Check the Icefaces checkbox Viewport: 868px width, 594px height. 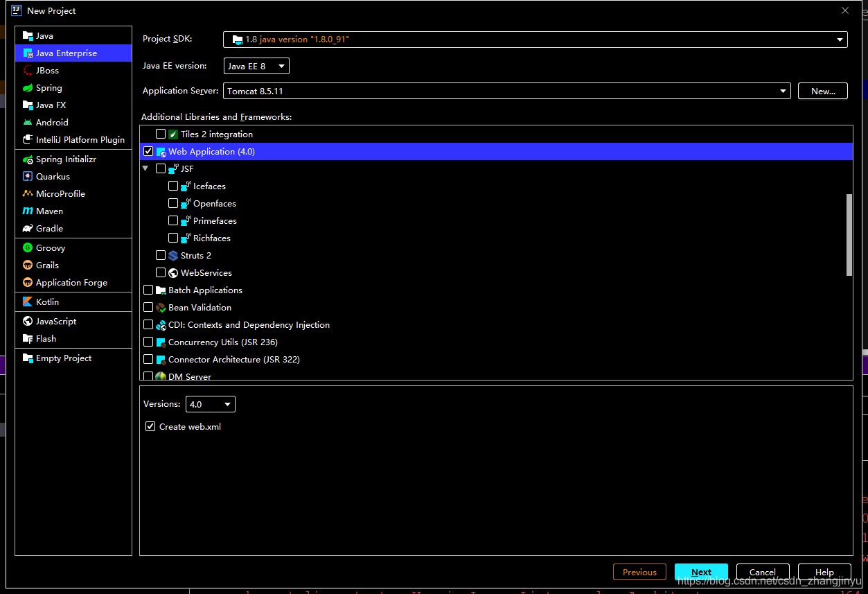[173, 186]
